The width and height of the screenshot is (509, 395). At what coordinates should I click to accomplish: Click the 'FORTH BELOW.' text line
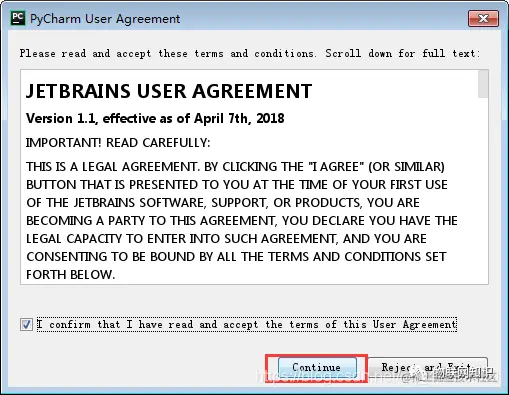click(x=70, y=275)
